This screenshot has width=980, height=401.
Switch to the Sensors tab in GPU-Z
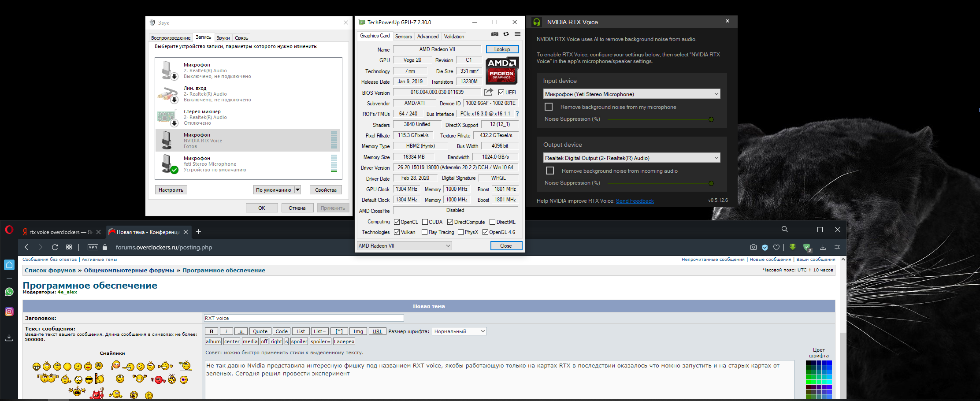point(403,37)
